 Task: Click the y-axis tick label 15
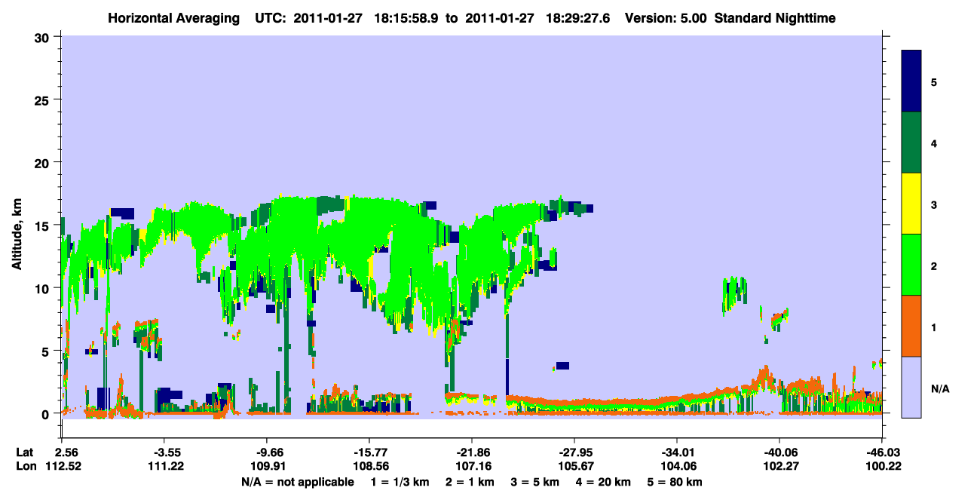tap(44, 225)
